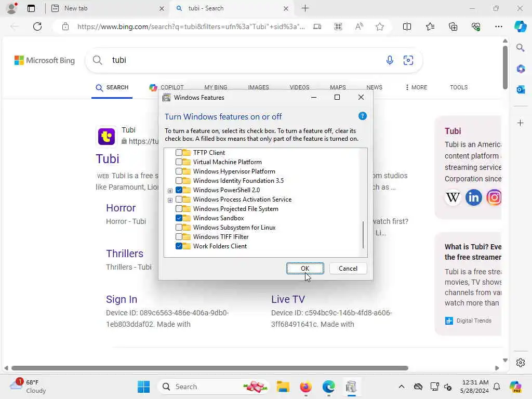Expand the Windows PowerShell 2.0 node

coord(170,191)
